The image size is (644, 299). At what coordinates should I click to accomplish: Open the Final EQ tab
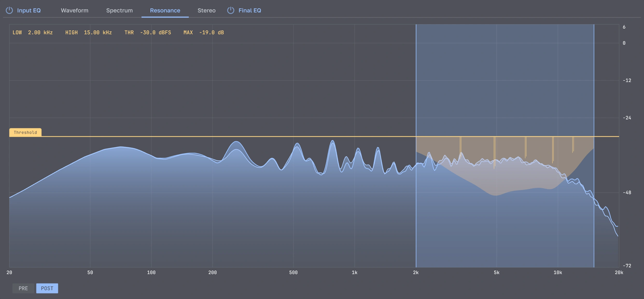tap(250, 10)
